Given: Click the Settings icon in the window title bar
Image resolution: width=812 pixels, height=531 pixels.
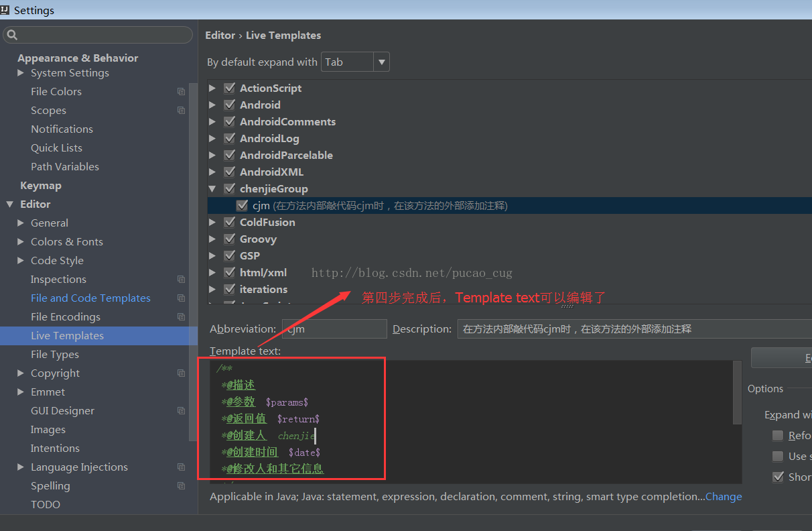Looking at the screenshot, I should (x=7, y=9).
